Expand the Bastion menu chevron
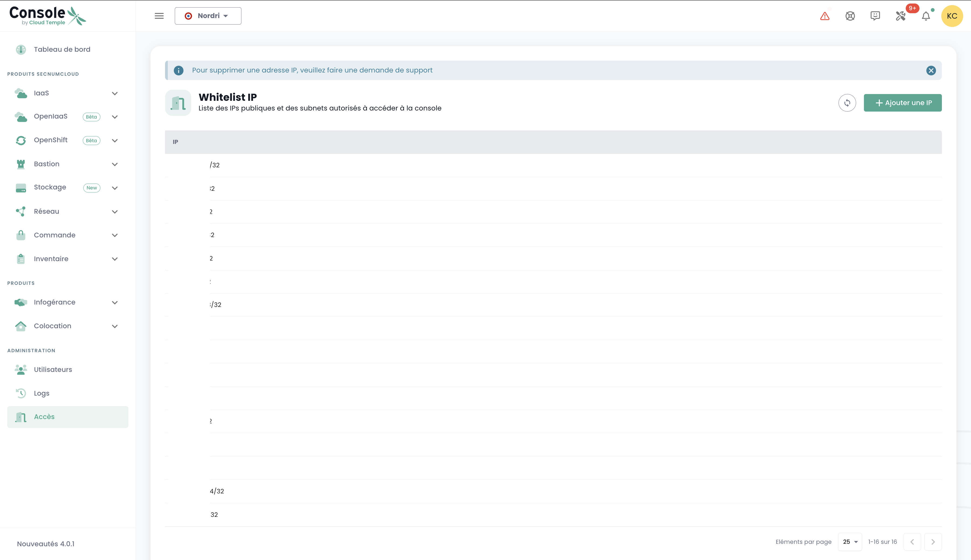 coord(115,164)
